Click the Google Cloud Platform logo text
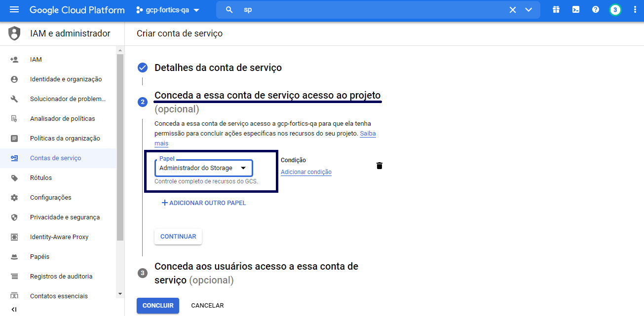644x316 pixels. coord(77,10)
